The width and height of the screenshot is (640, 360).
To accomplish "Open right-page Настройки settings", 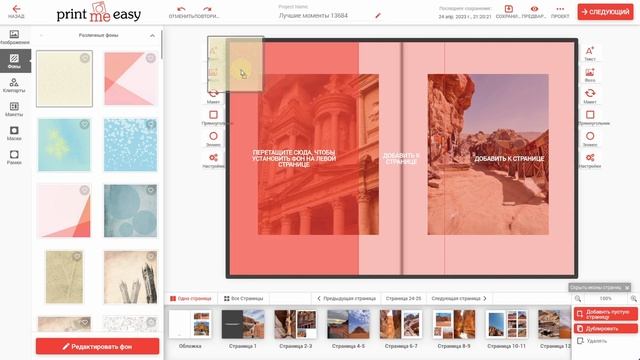I will 590,161.
